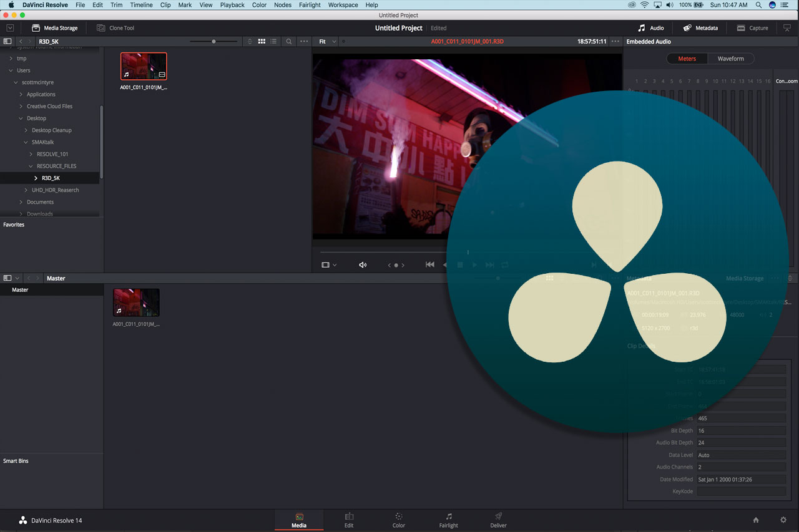Collapse the Desktop folder
The height and width of the screenshot is (532, 799).
click(x=21, y=118)
